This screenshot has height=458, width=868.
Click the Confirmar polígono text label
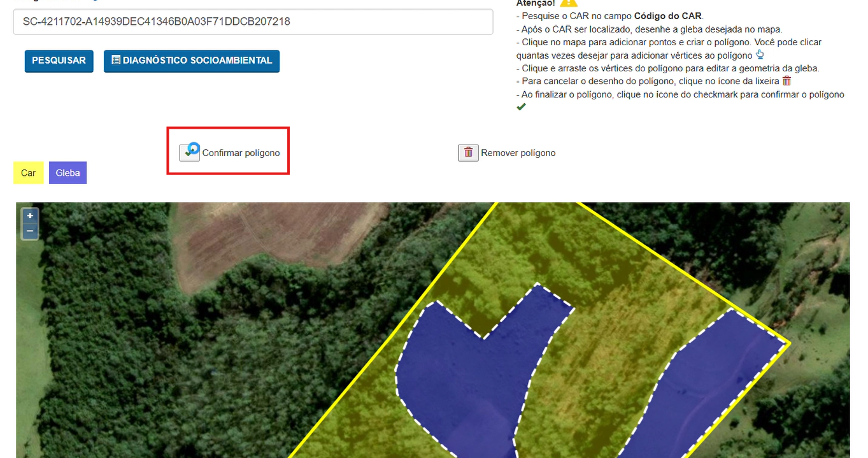point(241,153)
